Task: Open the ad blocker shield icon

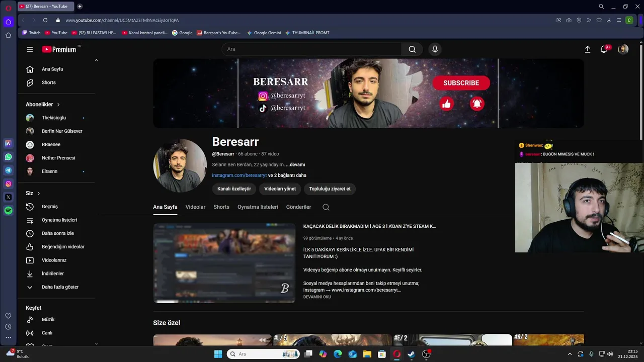Action: pyautogui.click(x=579, y=20)
